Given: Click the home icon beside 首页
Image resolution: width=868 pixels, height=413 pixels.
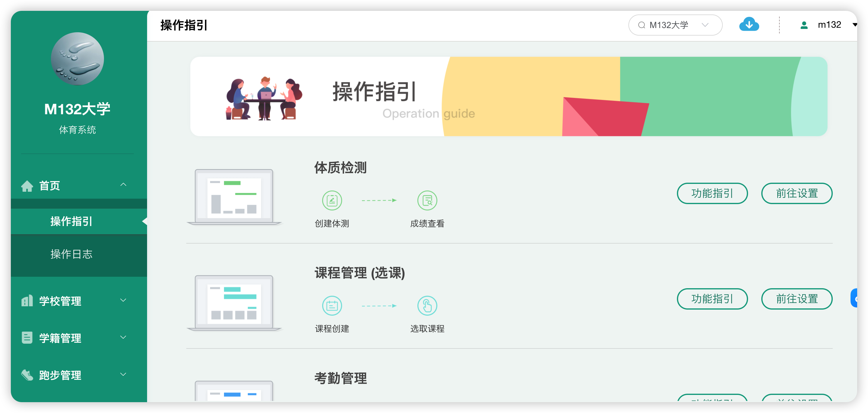Looking at the screenshot, I should pos(27,185).
